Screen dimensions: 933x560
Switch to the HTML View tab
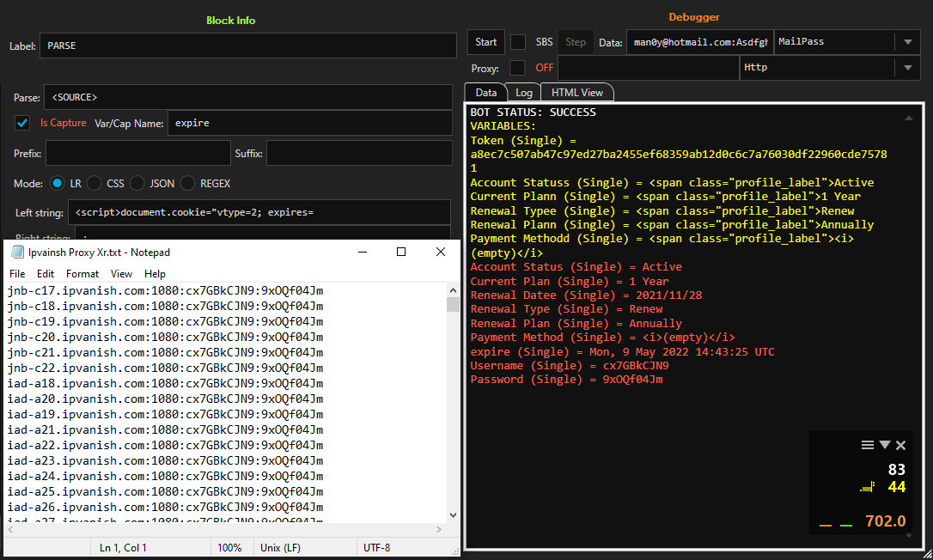tap(577, 92)
